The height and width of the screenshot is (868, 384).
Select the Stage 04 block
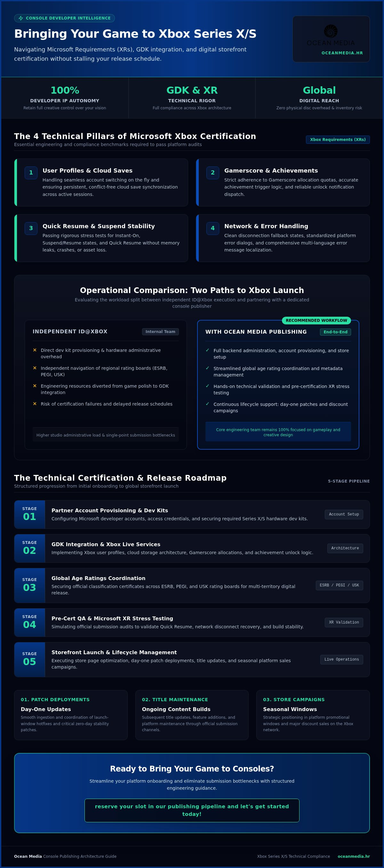(x=30, y=622)
